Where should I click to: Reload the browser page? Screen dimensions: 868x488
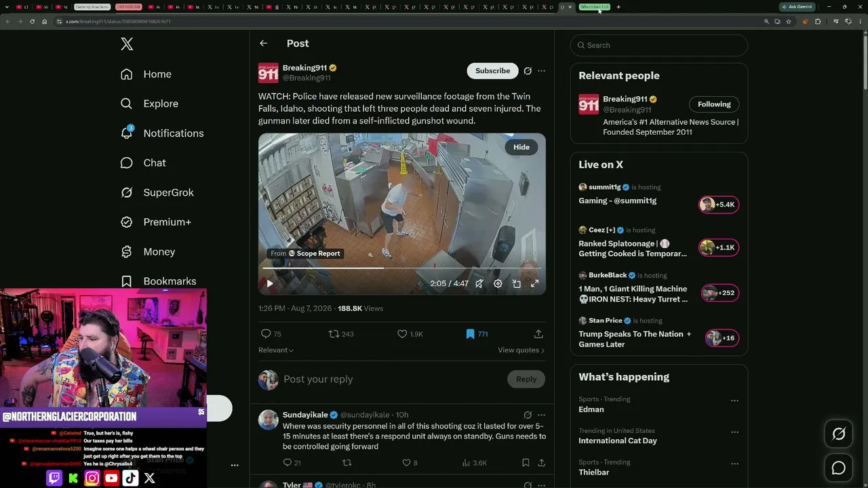[x=31, y=22]
